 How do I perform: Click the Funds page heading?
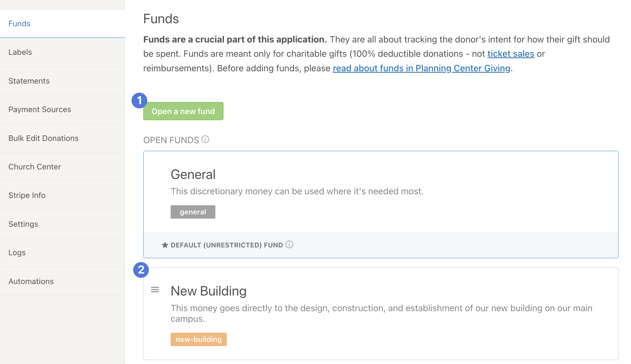(x=161, y=19)
